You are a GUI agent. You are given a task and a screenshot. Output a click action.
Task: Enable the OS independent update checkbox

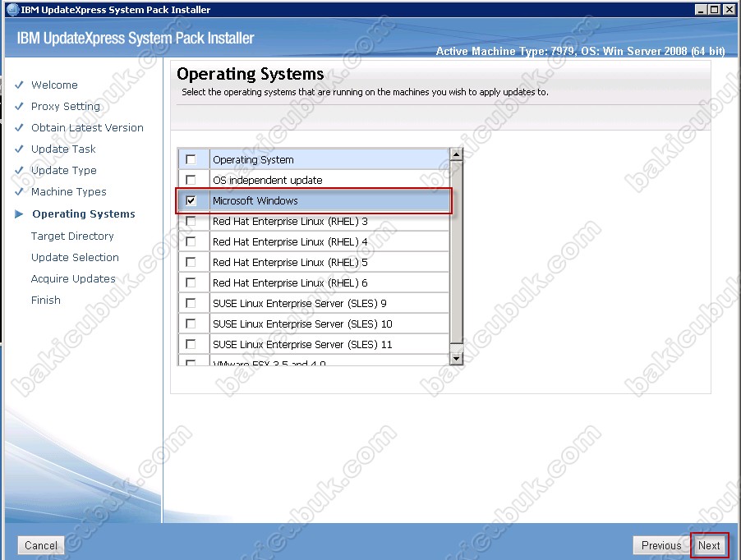click(191, 180)
